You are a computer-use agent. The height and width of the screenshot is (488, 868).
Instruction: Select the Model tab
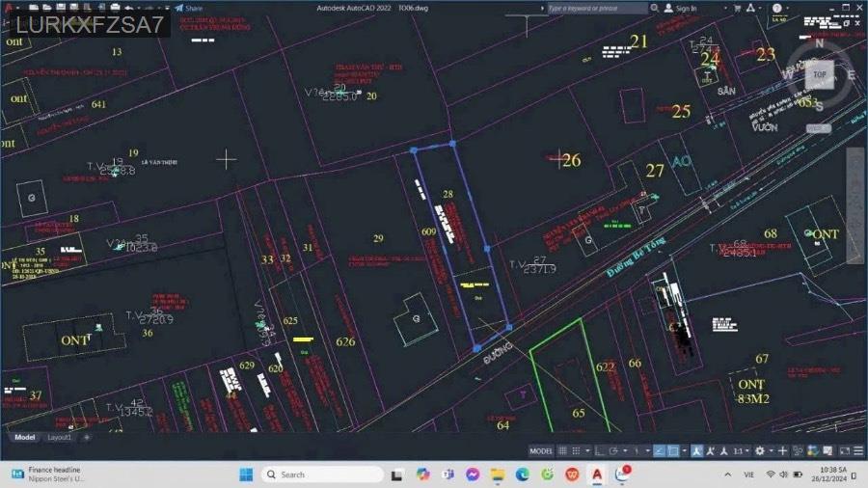tap(24, 437)
